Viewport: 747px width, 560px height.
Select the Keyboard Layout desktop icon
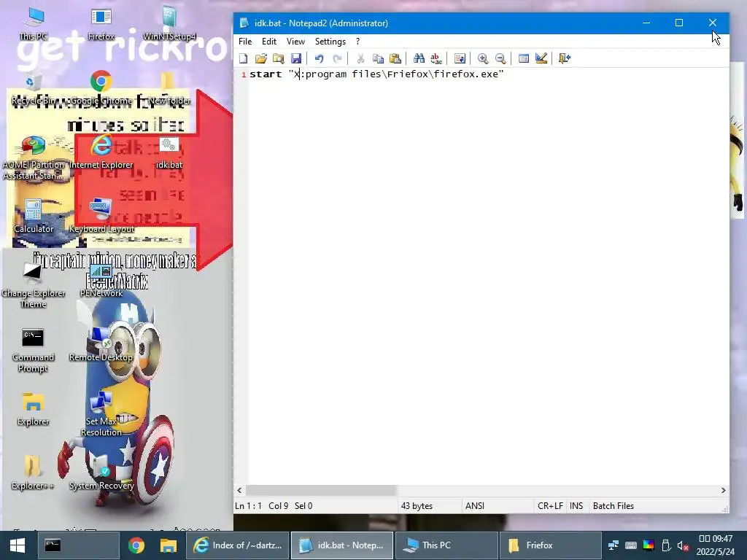(x=101, y=217)
